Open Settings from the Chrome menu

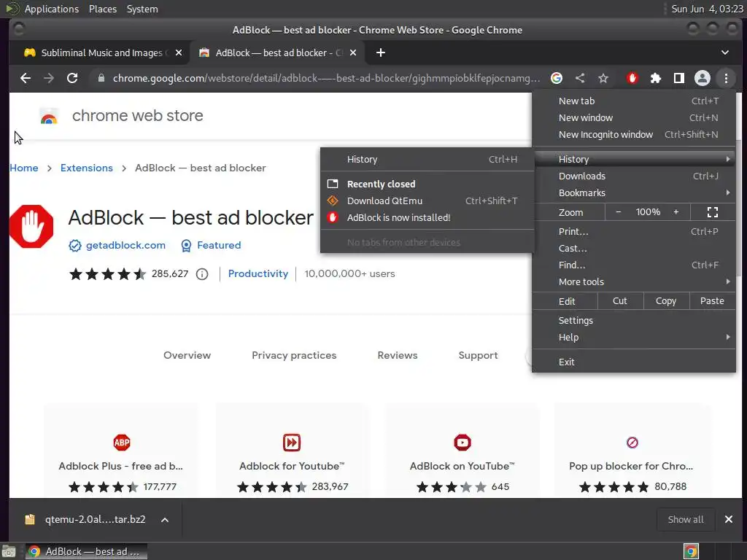pos(634,321)
